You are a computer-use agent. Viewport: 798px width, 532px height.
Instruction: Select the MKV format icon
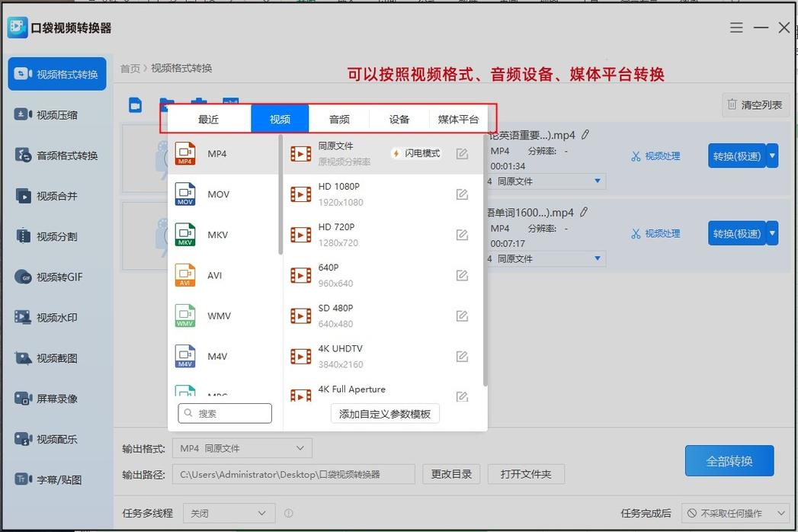185,235
